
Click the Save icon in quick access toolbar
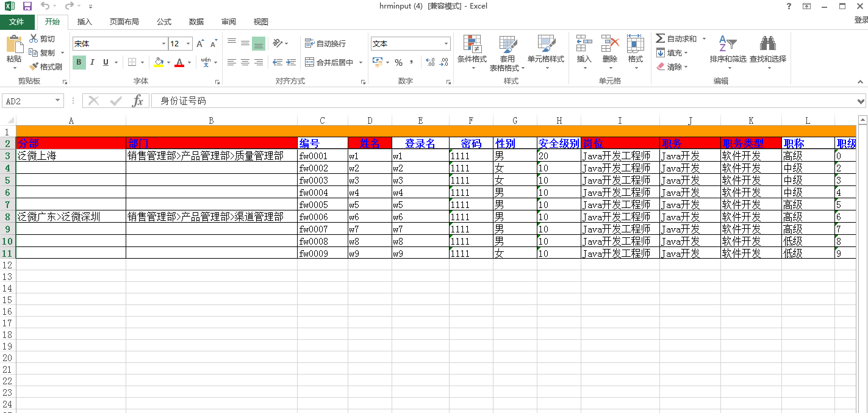pos(27,6)
